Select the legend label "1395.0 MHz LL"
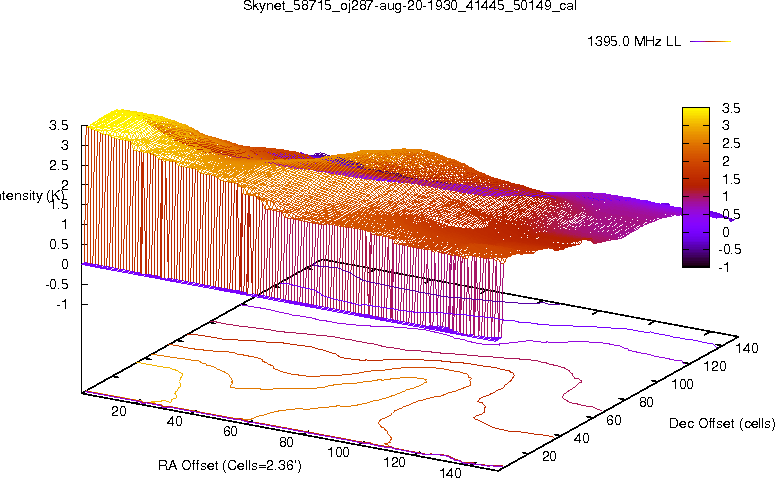This screenshot has width=775, height=478. (x=634, y=42)
